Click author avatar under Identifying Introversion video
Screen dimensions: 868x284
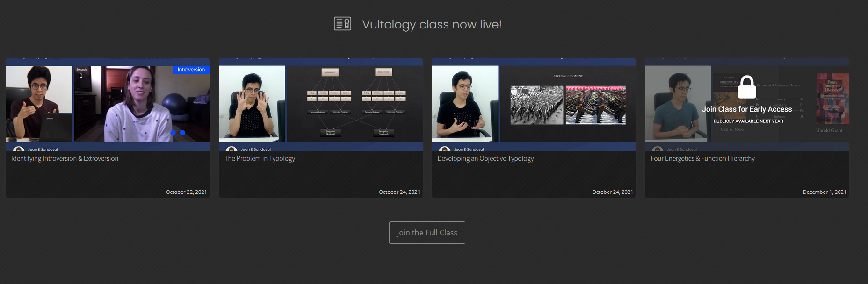pyautogui.click(x=19, y=149)
